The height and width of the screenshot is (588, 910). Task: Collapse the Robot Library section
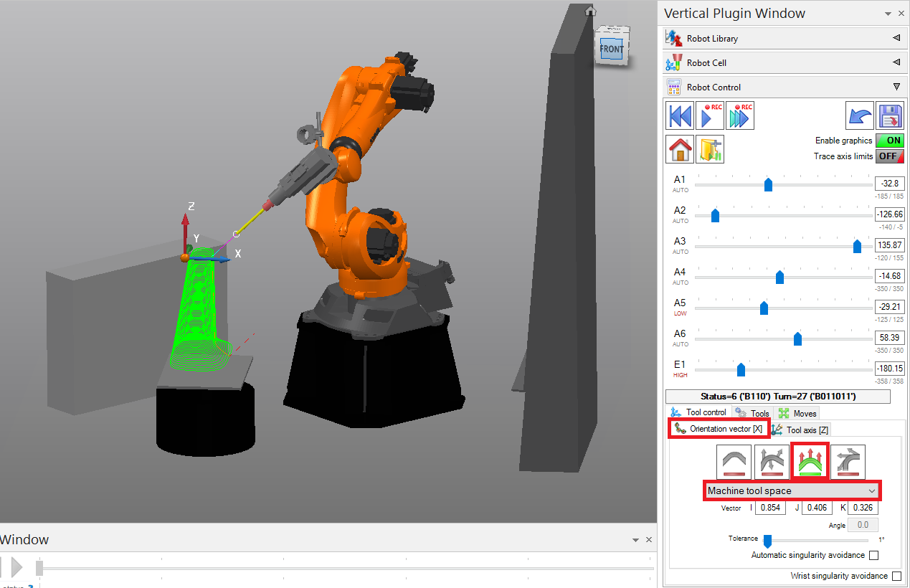[896, 37]
